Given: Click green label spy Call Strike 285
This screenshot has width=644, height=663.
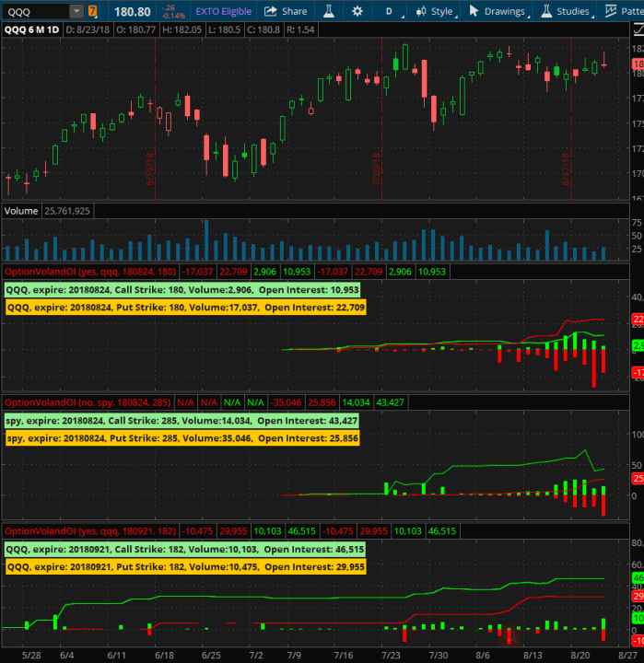Looking at the screenshot, I should pos(181,421).
